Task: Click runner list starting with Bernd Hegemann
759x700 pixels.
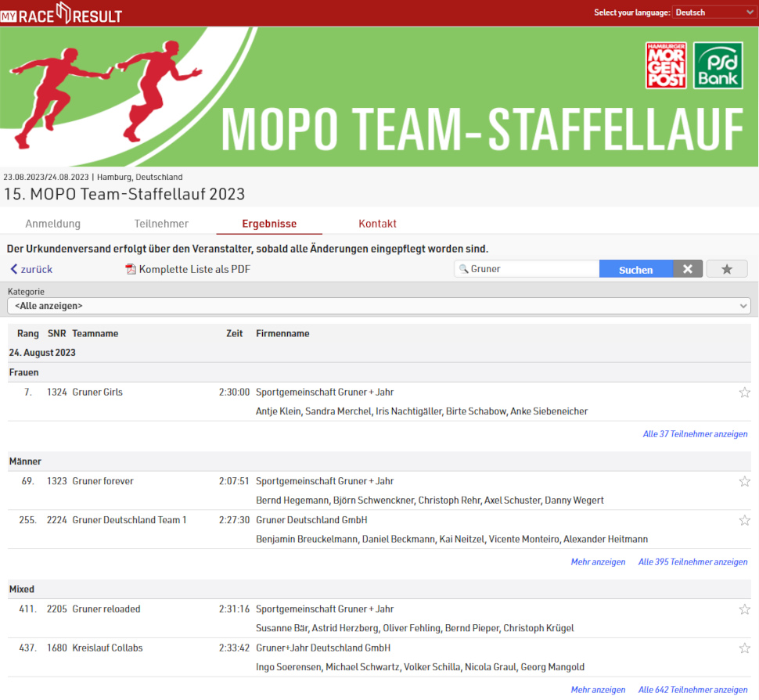Action: [430, 501]
